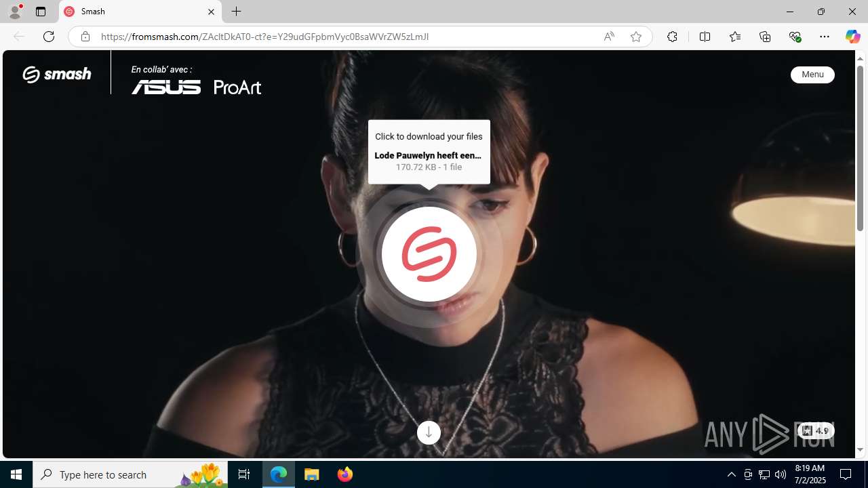Open a new tab

[237, 12]
